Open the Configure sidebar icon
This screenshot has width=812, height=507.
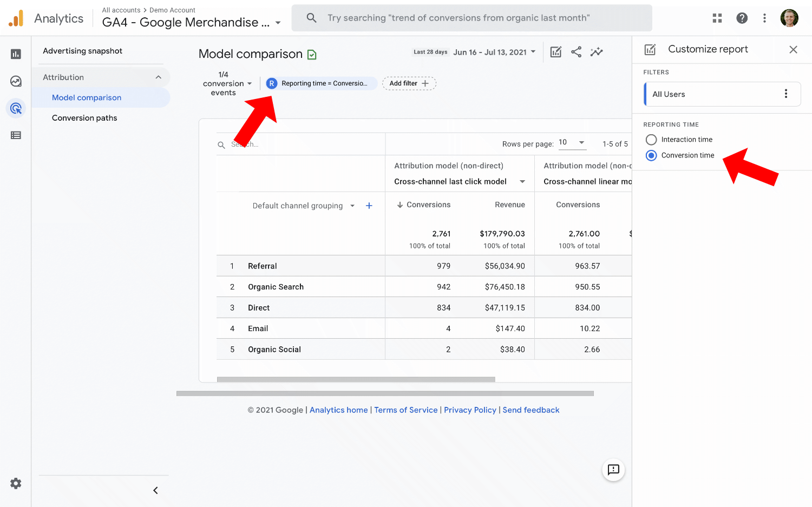tap(16, 135)
